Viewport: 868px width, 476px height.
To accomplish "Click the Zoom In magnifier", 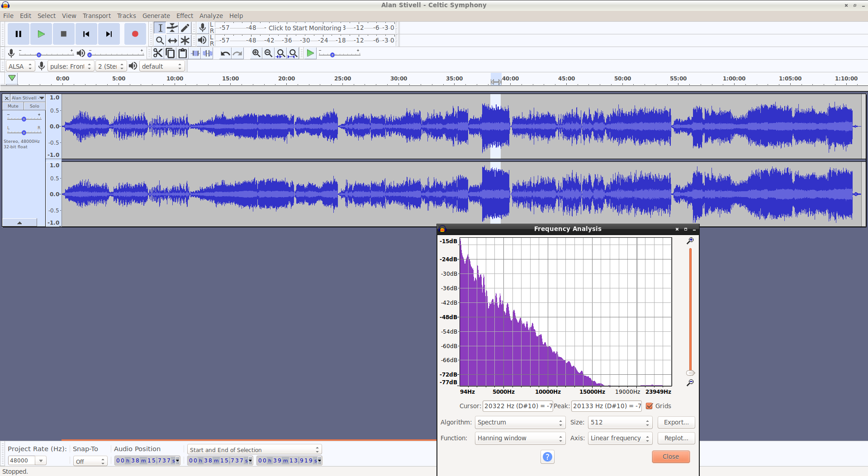I will click(256, 53).
